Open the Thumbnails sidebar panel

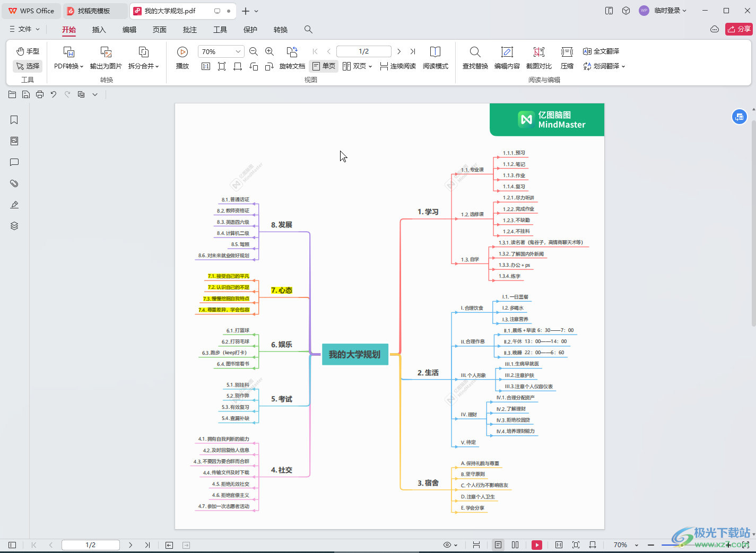[x=14, y=141]
